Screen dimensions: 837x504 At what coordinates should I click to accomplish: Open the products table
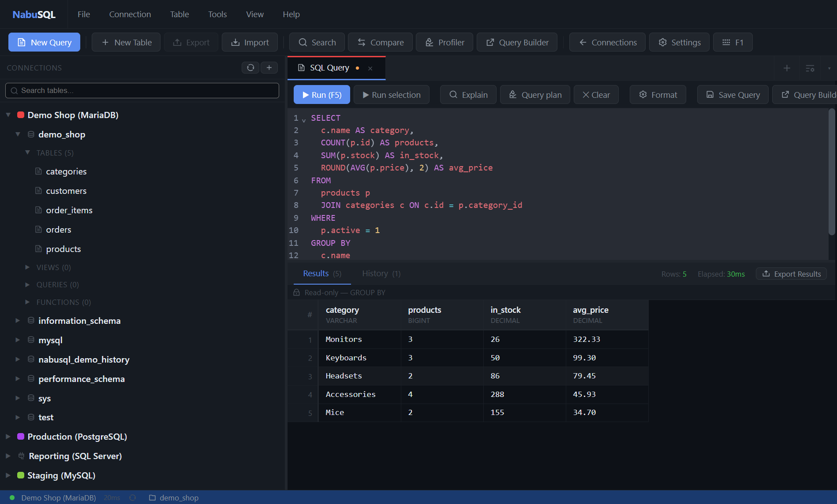64,249
